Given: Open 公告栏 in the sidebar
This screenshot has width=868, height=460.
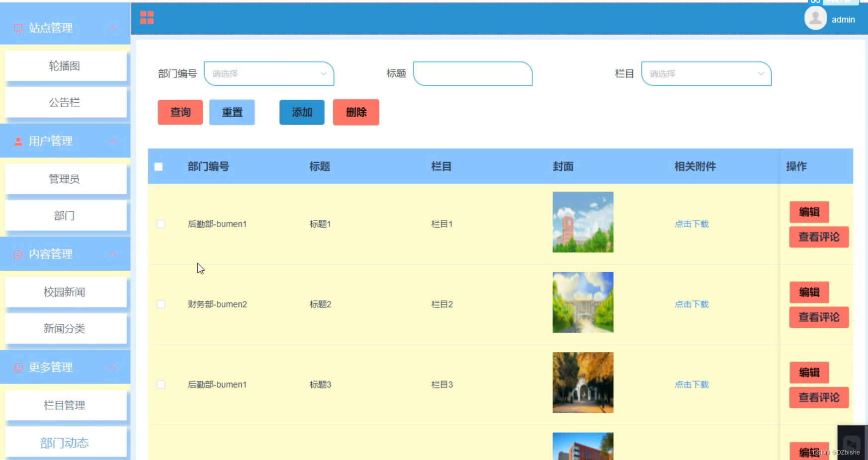Looking at the screenshot, I should [66, 103].
